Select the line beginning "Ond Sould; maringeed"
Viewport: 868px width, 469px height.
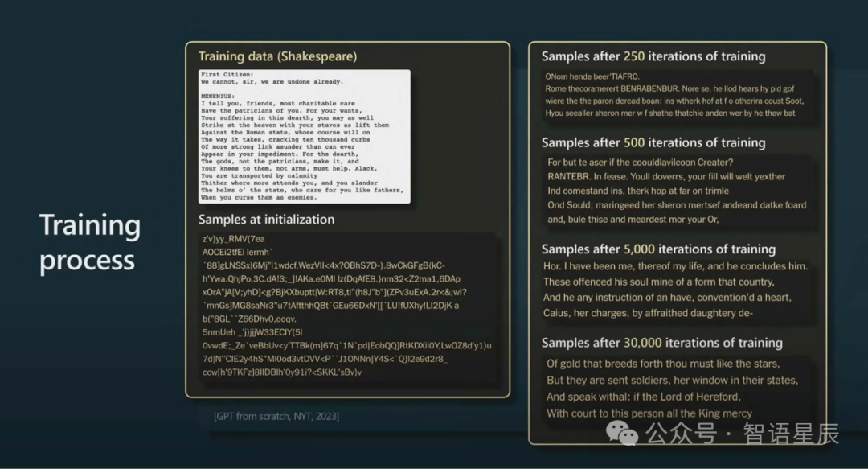point(677,205)
